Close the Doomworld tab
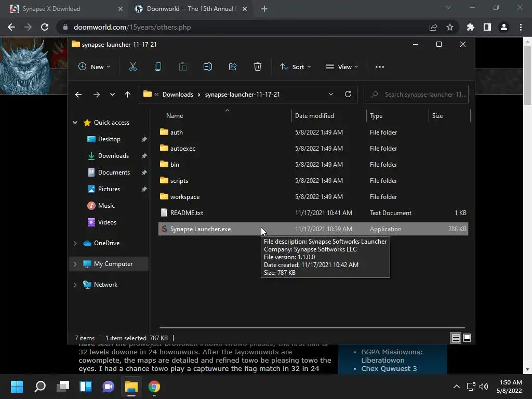The image size is (532, 399). click(245, 9)
